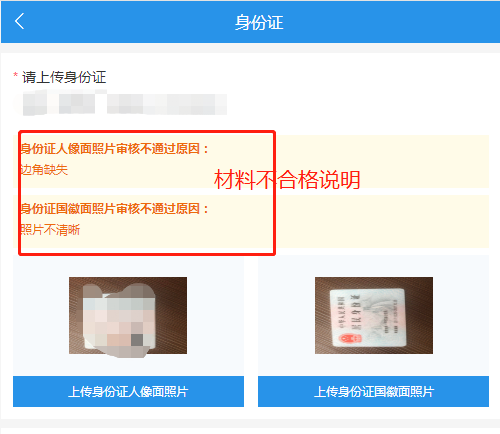Click 上传身份证国徽面照片 button
Screen dimensions: 500x434
[x=373, y=391]
